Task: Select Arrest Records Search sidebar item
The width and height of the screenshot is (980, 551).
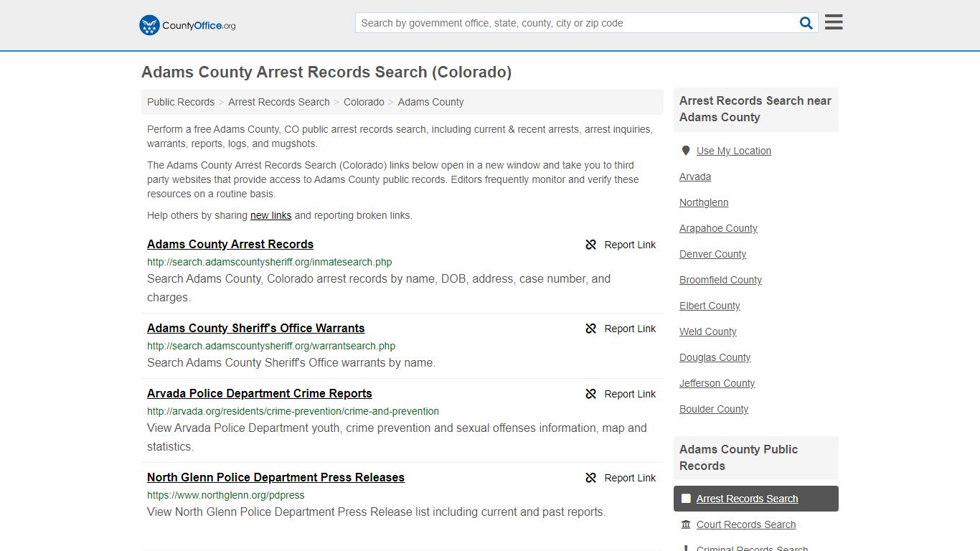Action: [755, 499]
